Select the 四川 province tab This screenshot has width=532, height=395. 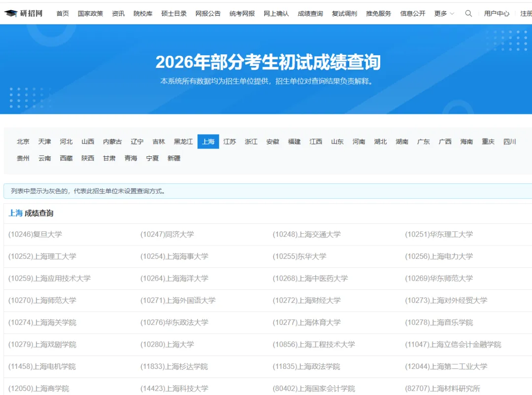tap(510, 142)
